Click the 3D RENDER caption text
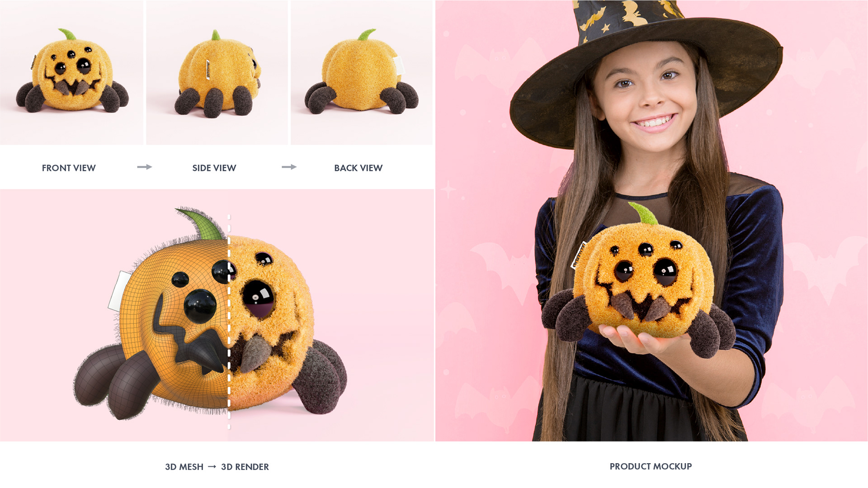 pyautogui.click(x=245, y=467)
